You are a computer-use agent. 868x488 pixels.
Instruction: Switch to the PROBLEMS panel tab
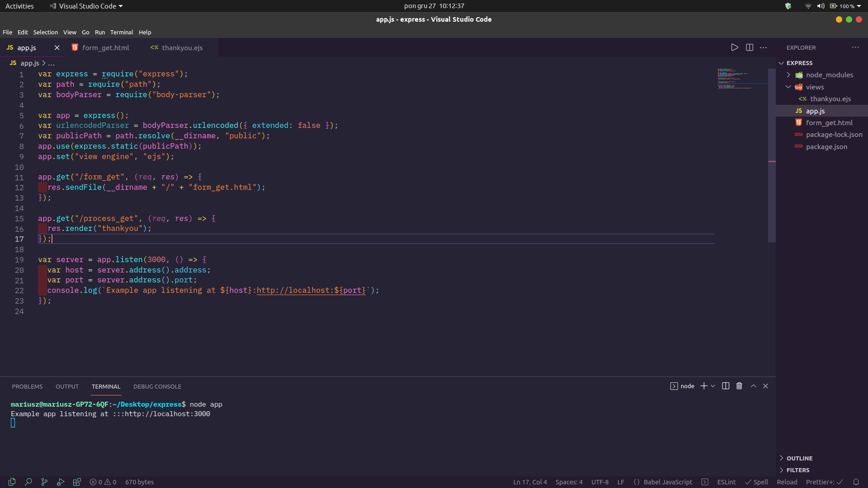(27, 386)
